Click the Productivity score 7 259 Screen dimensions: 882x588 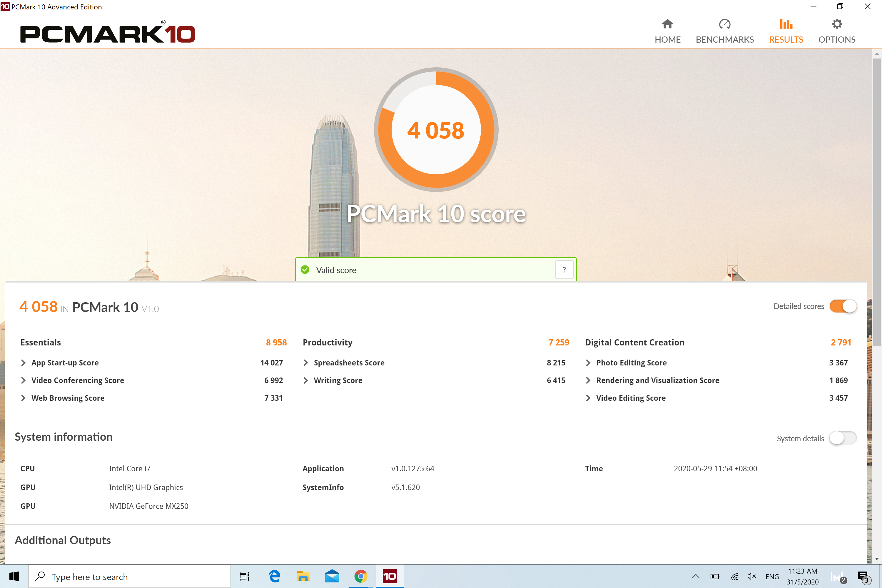click(559, 343)
